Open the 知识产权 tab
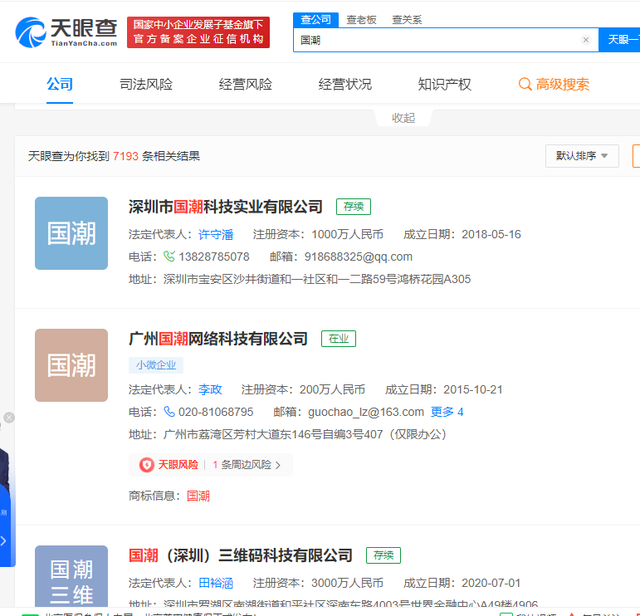Screen dimensions: 640x616 point(444,85)
